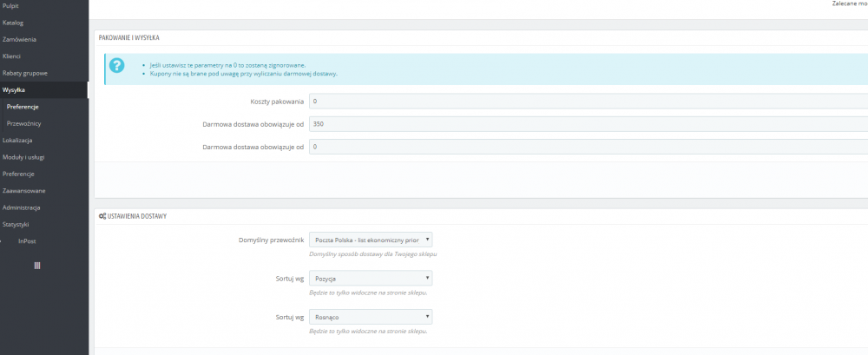This screenshot has width=868, height=355.
Task: Open the Sortuj wg dropdown showing Pozycja
Action: pyautogui.click(x=371, y=279)
